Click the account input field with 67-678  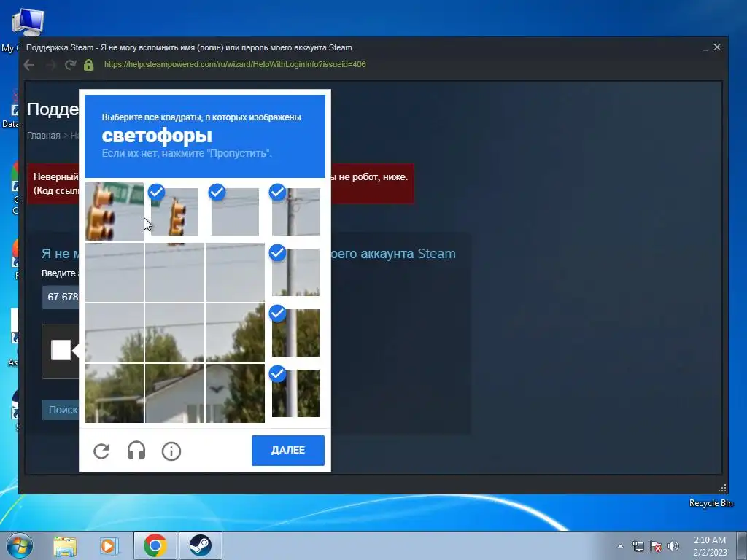[x=61, y=297]
